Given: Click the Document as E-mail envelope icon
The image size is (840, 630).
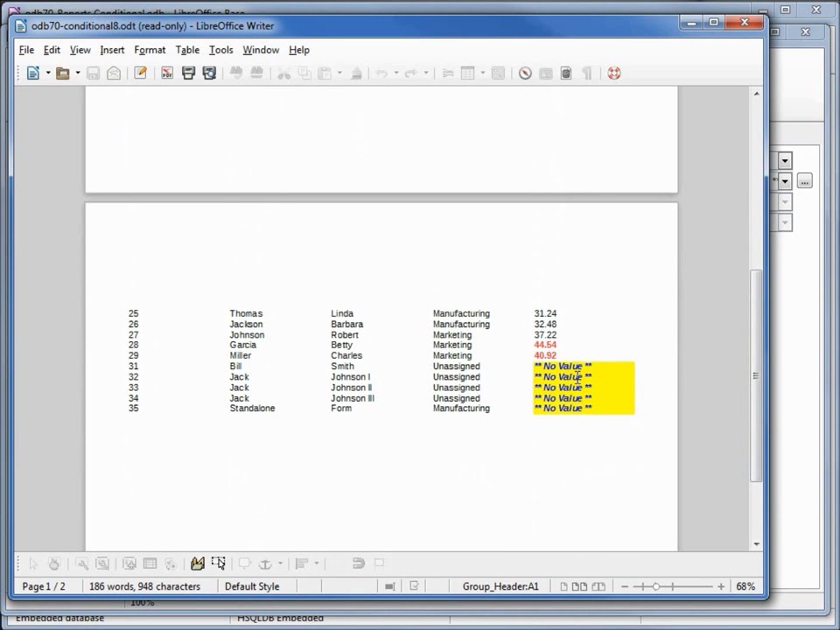Looking at the screenshot, I should tap(114, 73).
